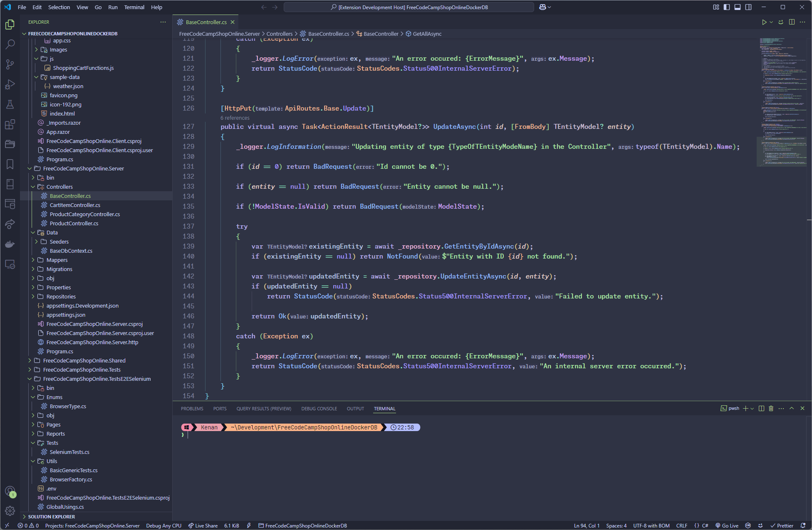This screenshot has height=530, width=812.
Task: Click Go Live in status bar
Action: 727,525
